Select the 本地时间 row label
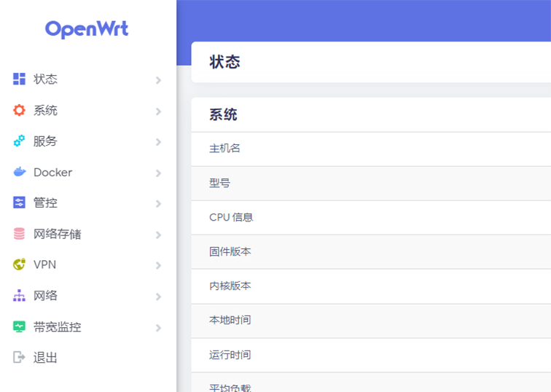This screenshot has height=392, width=551. [x=230, y=320]
